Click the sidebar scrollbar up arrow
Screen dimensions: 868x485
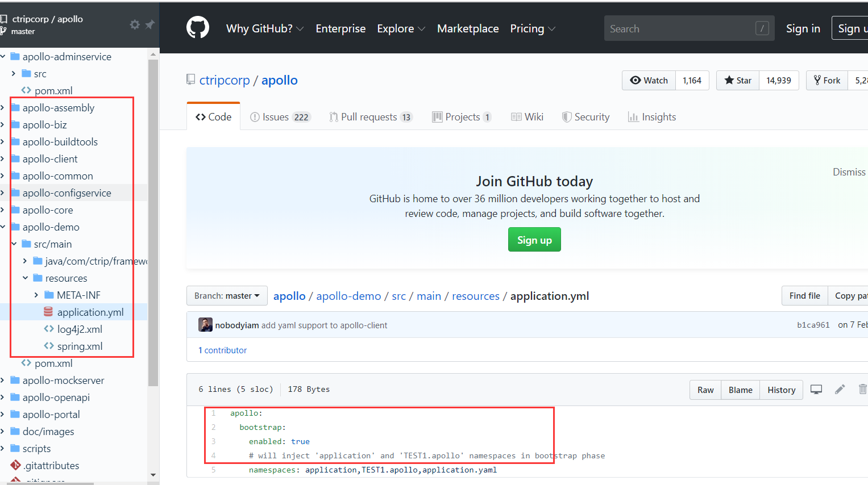click(153, 55)
